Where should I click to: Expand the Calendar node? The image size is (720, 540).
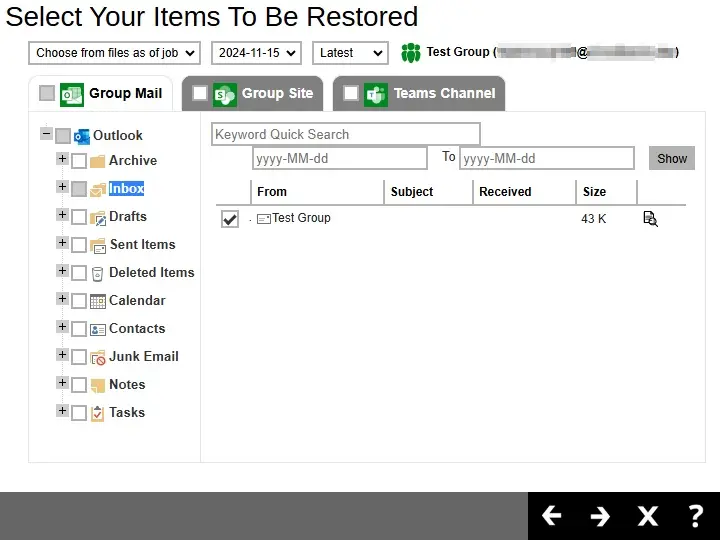[62, 299]
